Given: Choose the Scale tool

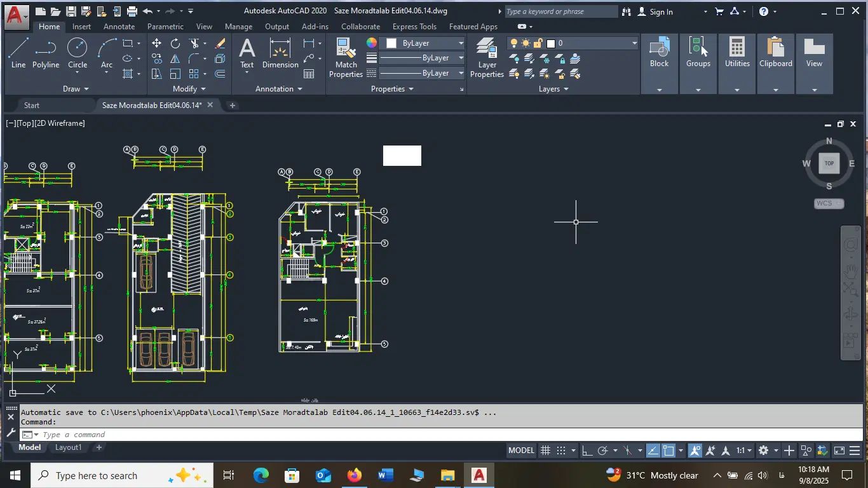Looking at the screenshot, I should click(x=175, y=74).
